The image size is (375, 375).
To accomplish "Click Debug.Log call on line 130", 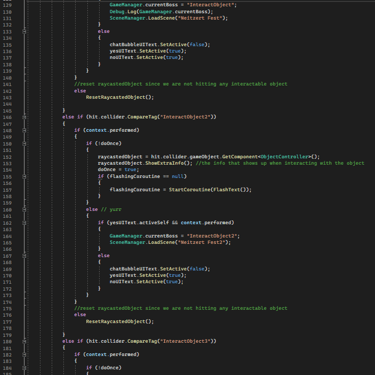I will [x=161, y=12].
